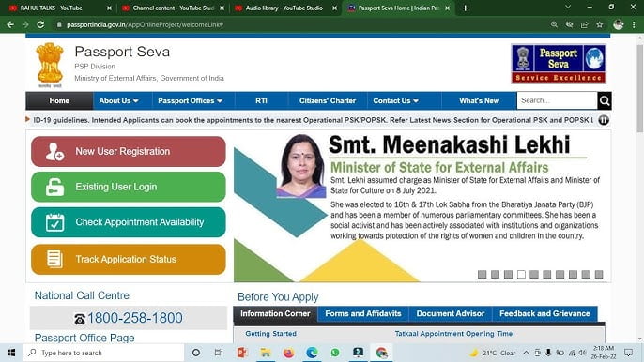Open the notification center icon
Screen dimensions: 644x362
pyautogui.click(x=628, y=353)
